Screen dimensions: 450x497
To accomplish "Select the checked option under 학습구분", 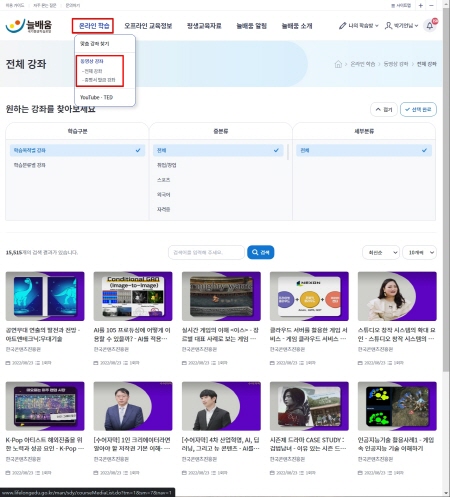I will tap(77, 150).
